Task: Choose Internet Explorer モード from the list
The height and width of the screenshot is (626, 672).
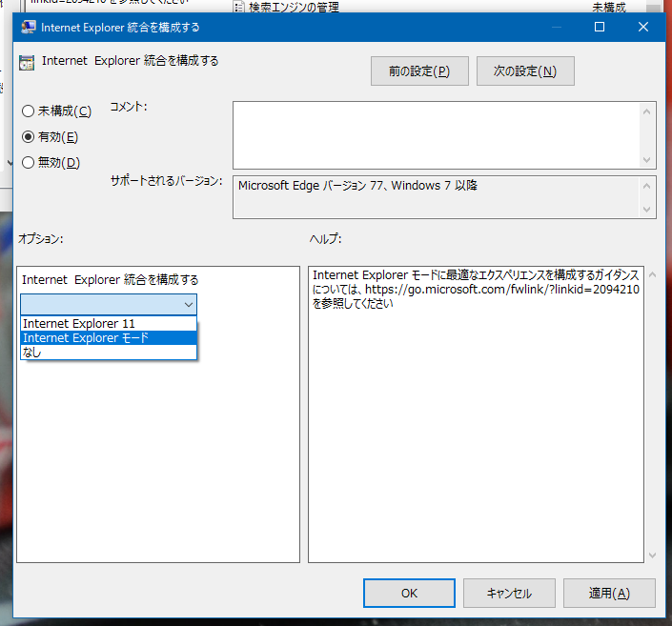Action: 109,338
